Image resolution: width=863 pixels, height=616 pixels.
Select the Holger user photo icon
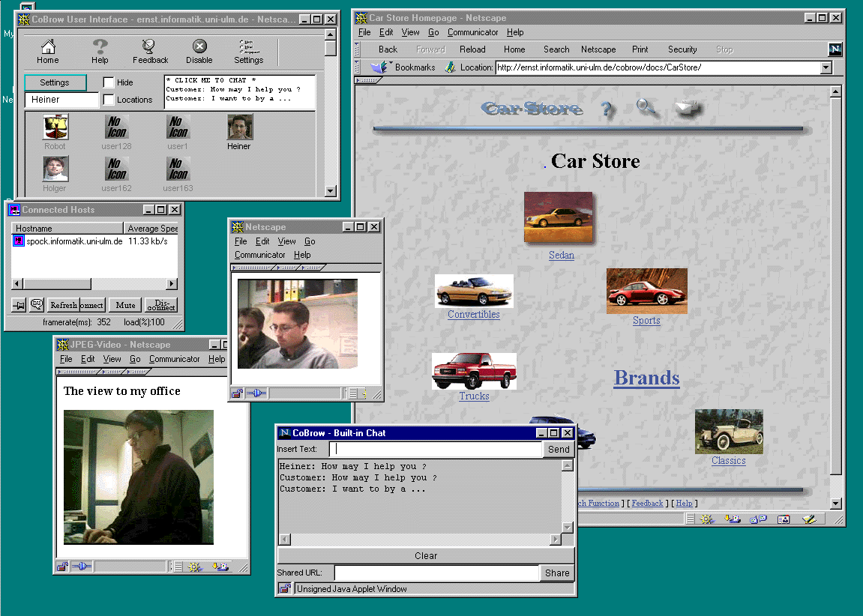(55, 169)
